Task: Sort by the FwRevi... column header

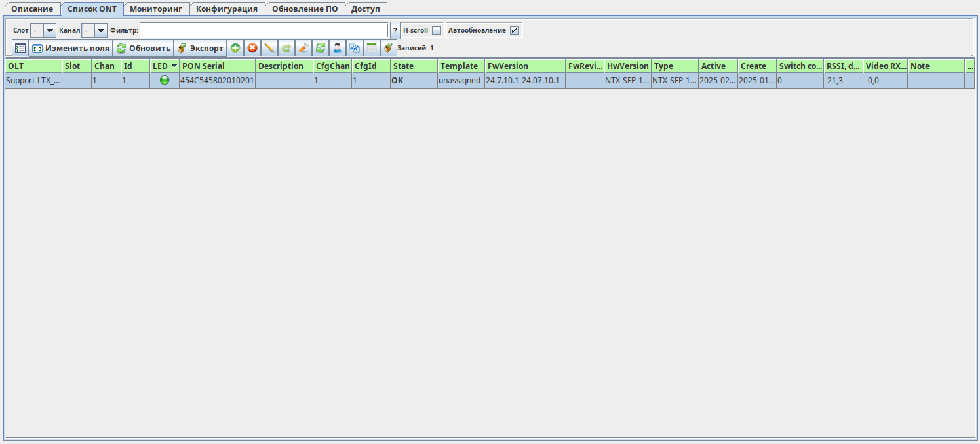Action: [585, 66]
